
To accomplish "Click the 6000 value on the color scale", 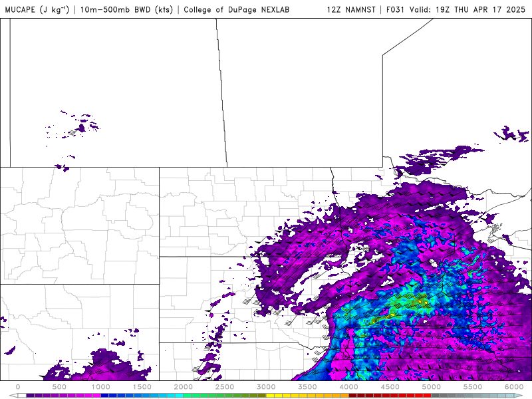I will coord(514,387).
